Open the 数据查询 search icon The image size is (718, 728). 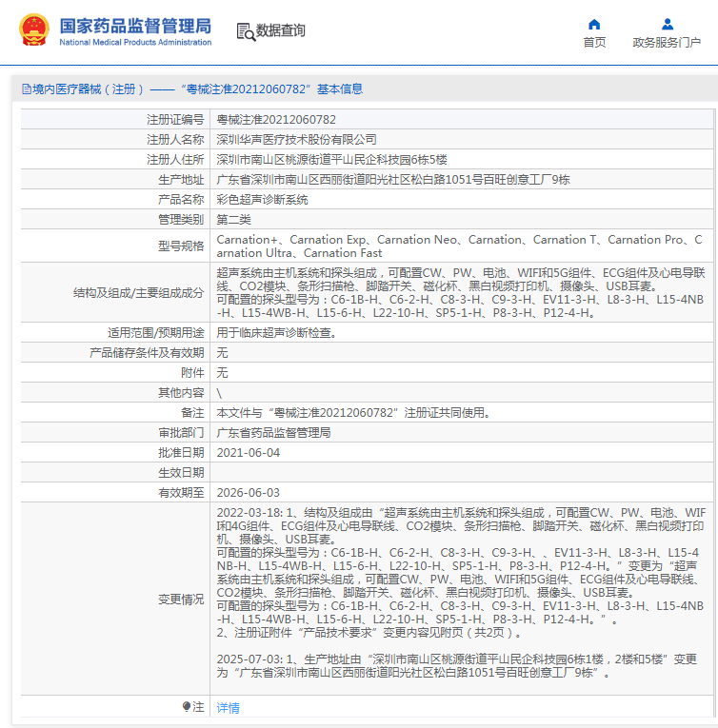pos(246,31)
